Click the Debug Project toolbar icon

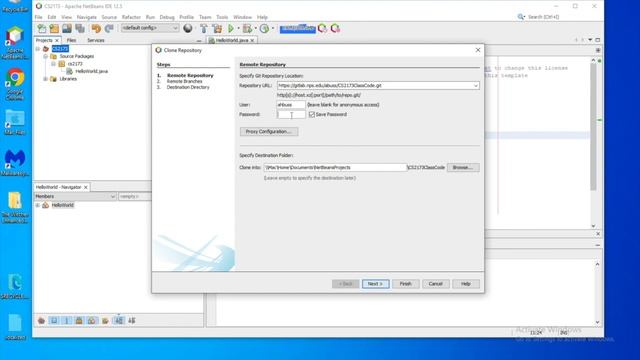pos(247,28)
